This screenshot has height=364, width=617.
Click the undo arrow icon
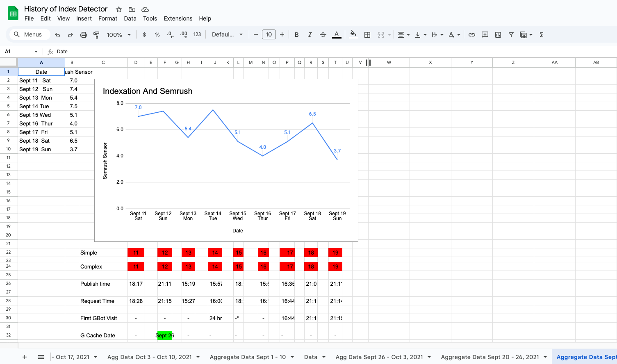(57, 35)
